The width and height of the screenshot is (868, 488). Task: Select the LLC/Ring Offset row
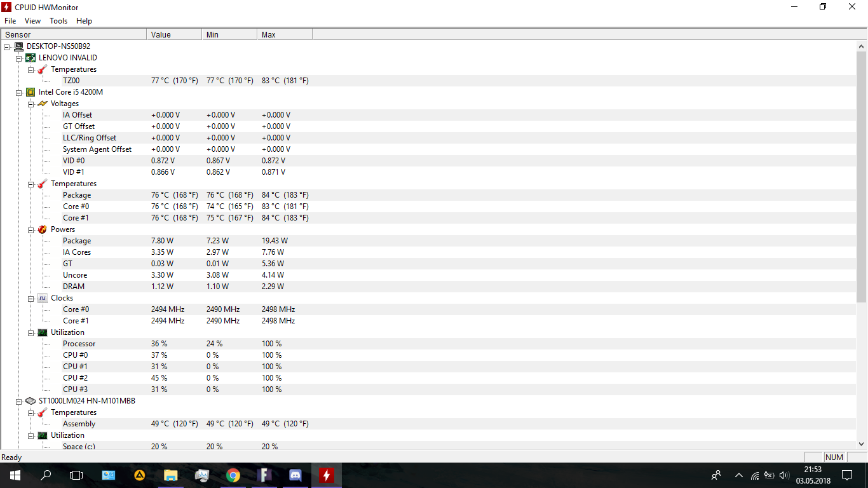tap(428, 138)
